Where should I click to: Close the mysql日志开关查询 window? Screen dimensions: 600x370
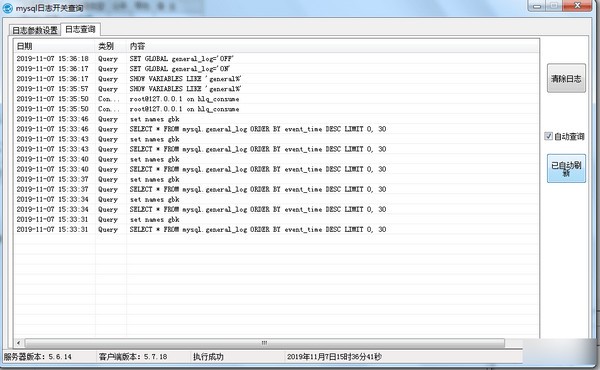coord(577,6)
